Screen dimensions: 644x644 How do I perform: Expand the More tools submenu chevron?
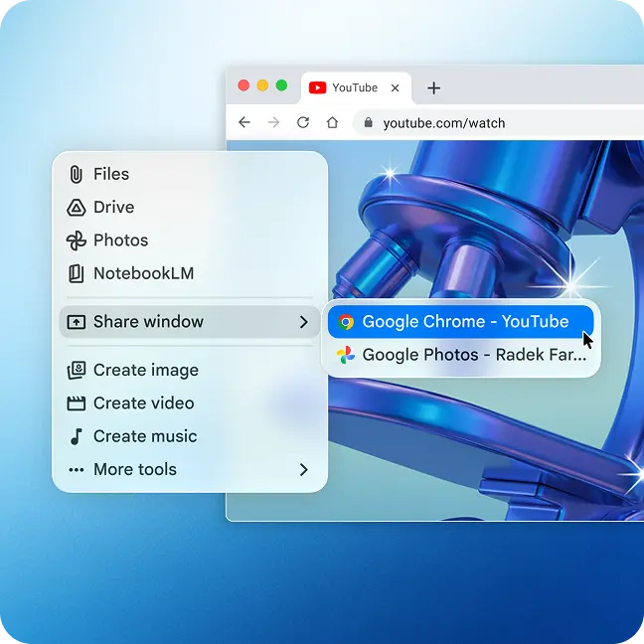coord(303,469)
